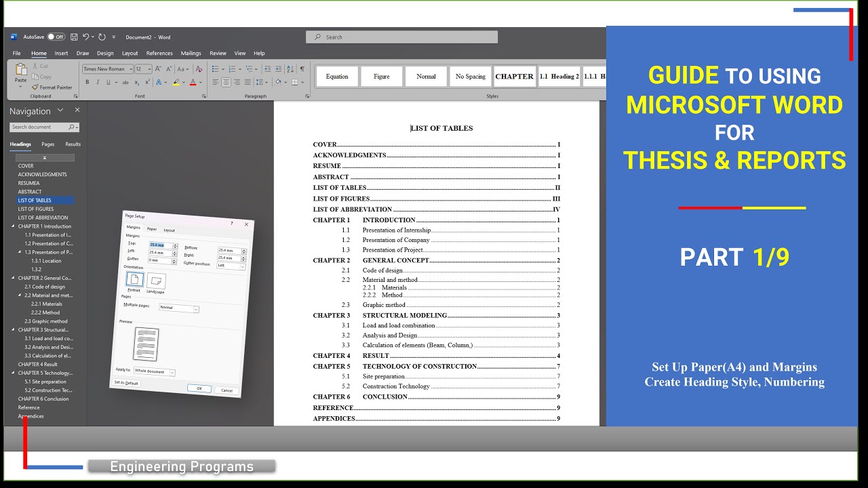Open the font name dropdown

click(130, 69)
